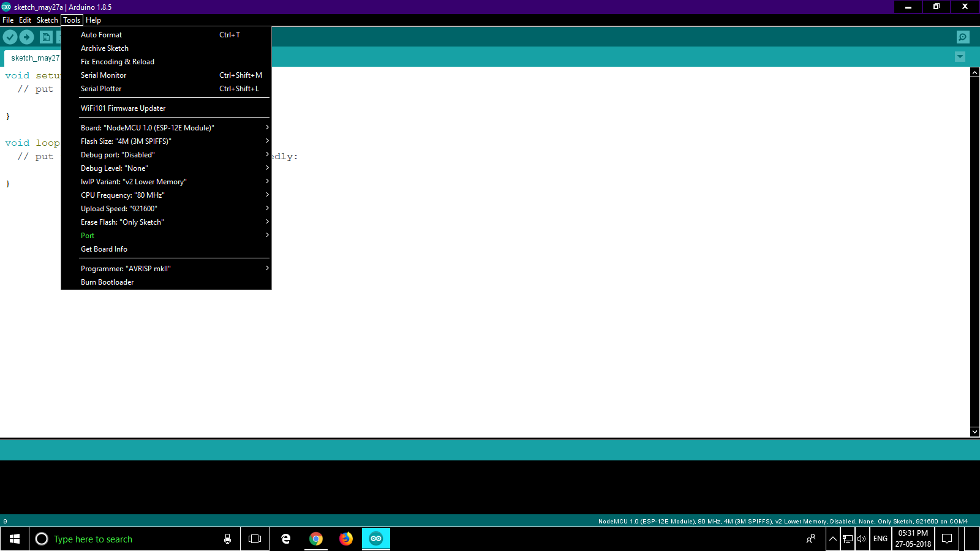980x551 pixels.
Task: Open the File menu
Action: [8, 20]
